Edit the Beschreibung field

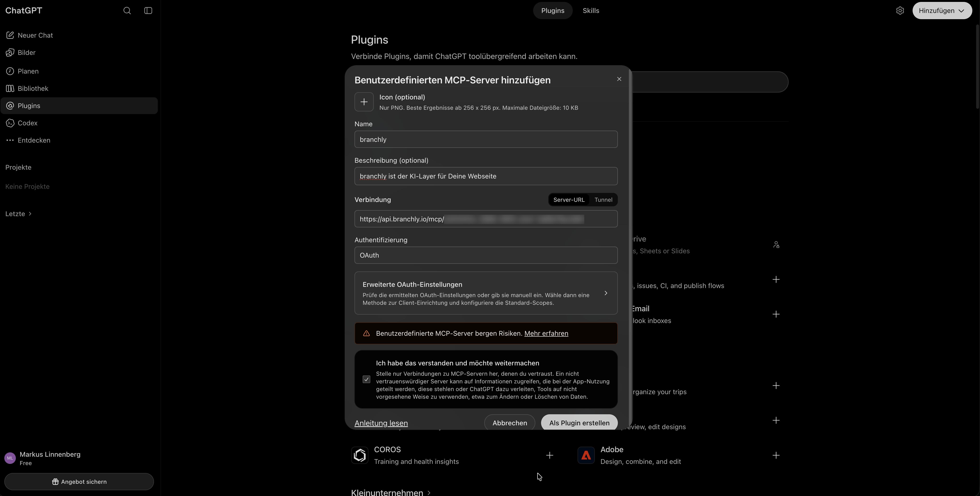coord(486,176)
